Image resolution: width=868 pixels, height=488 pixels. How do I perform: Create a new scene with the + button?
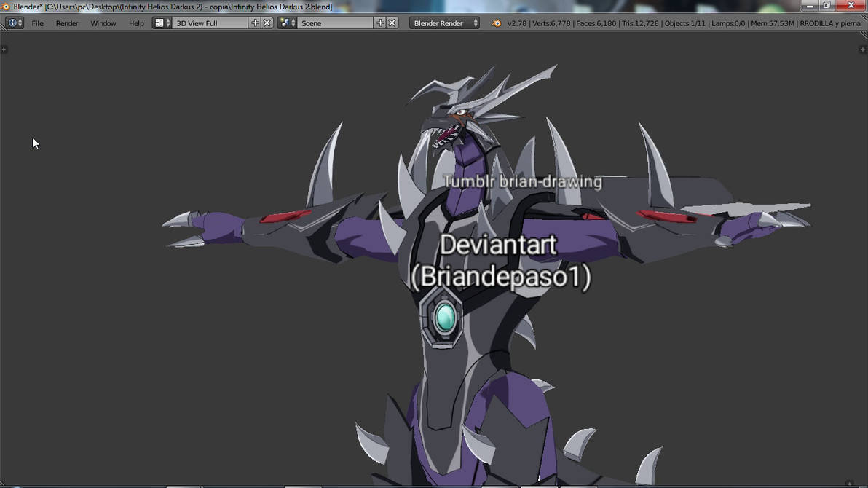coord(382,23)
